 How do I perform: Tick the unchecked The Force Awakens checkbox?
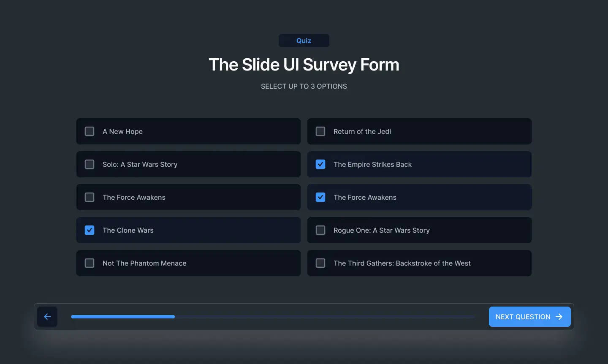pos(90,197)
